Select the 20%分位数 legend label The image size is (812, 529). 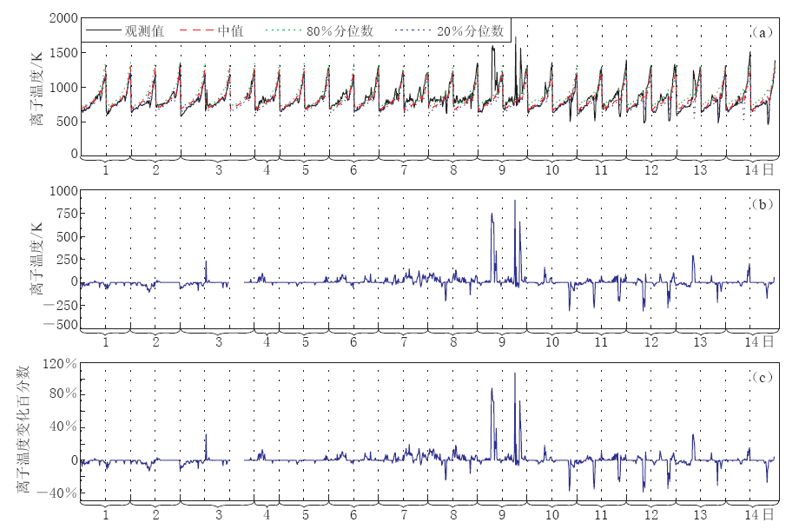point(470,31)
